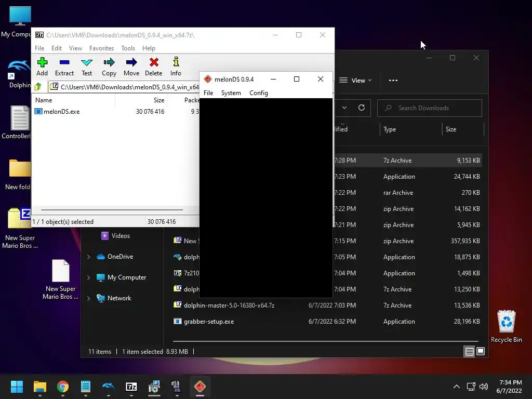Screen dimensions: 532x399
Task: Open Google Chrome from the taskbar
Action: [x=63, y=387]
